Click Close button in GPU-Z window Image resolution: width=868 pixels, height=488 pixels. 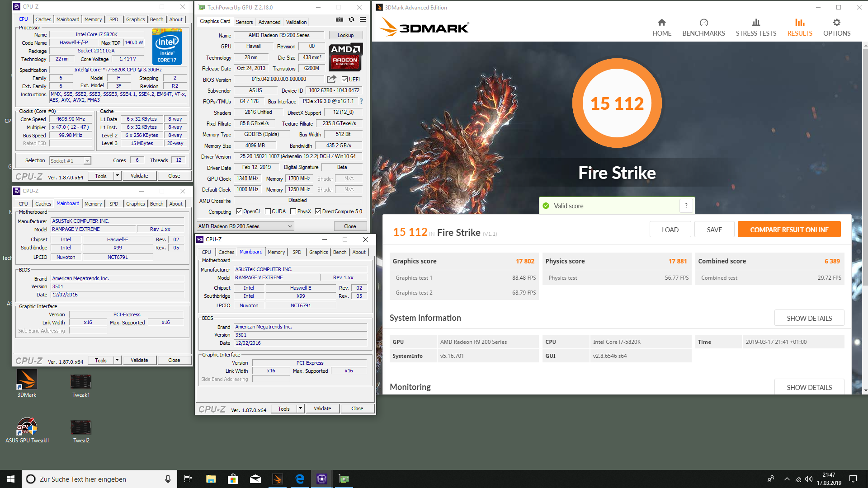(x=350, y=226)
